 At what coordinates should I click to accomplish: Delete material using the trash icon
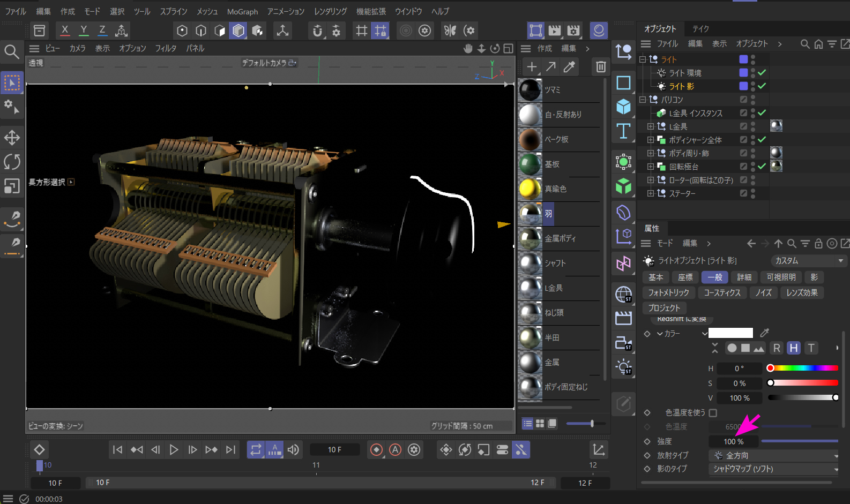click(x=601, y=67)
